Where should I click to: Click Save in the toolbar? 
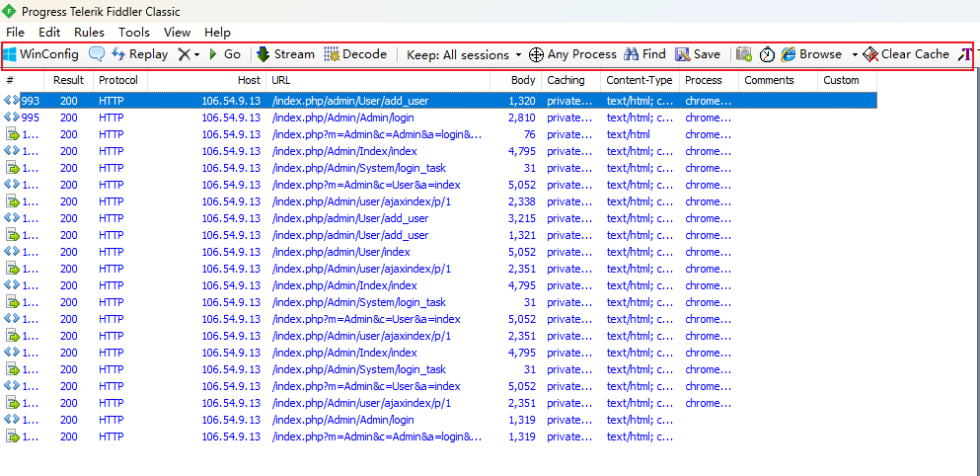[698, 54]
